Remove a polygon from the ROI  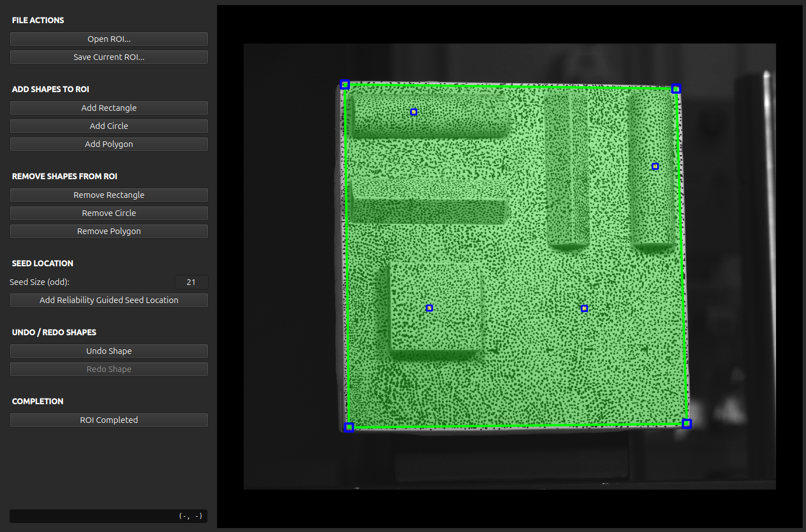109,231
